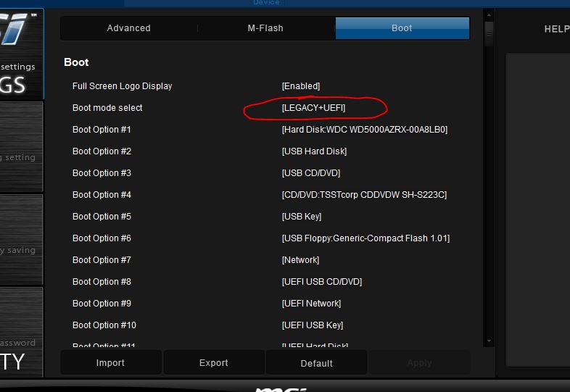Switch to the M-Flash tab
570x392 pixels.
point(265,28)
